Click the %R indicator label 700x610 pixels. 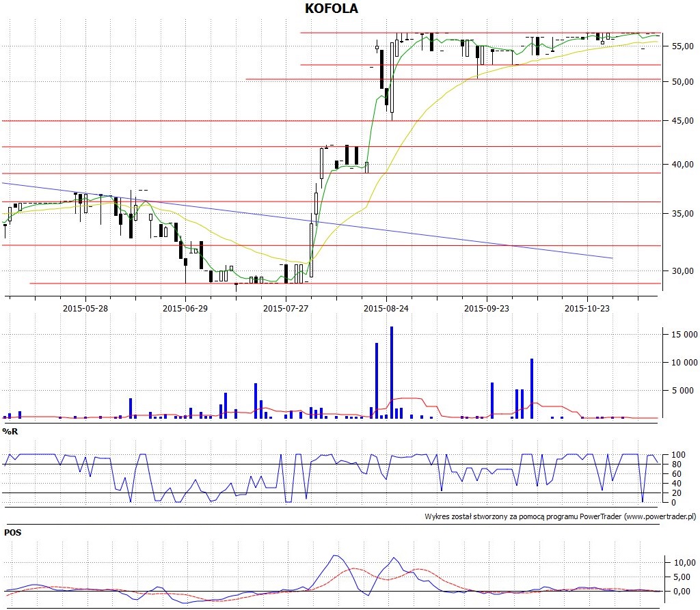tap(10, 432)
